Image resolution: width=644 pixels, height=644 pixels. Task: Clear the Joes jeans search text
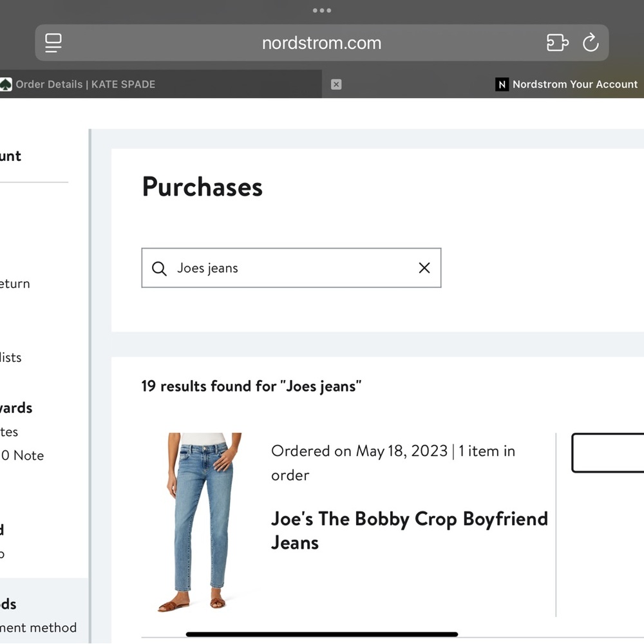(x=424, y=268)
